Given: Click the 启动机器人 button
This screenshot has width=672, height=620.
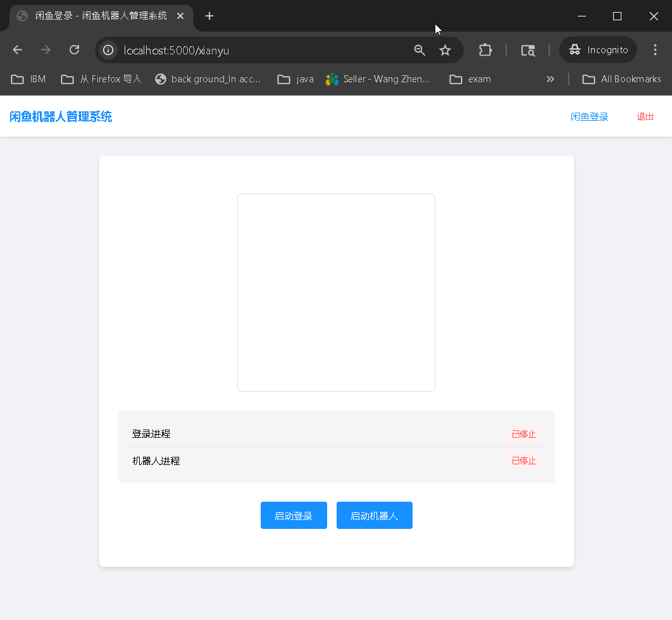Looking at the screenshot, I should click(374, 515).
